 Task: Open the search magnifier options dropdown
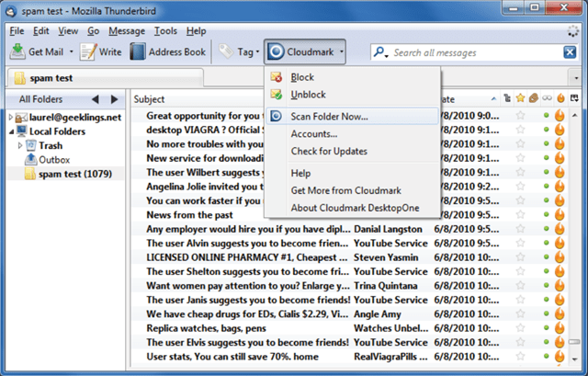(380, 52)
